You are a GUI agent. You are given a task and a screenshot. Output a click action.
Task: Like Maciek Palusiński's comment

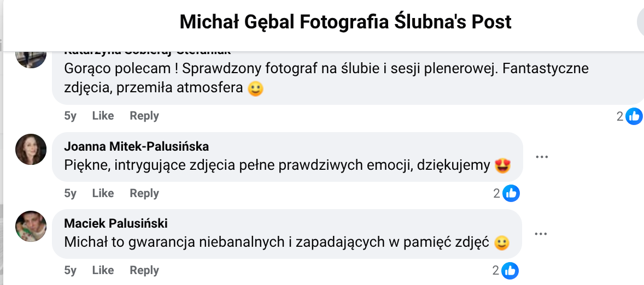[103, 270]
